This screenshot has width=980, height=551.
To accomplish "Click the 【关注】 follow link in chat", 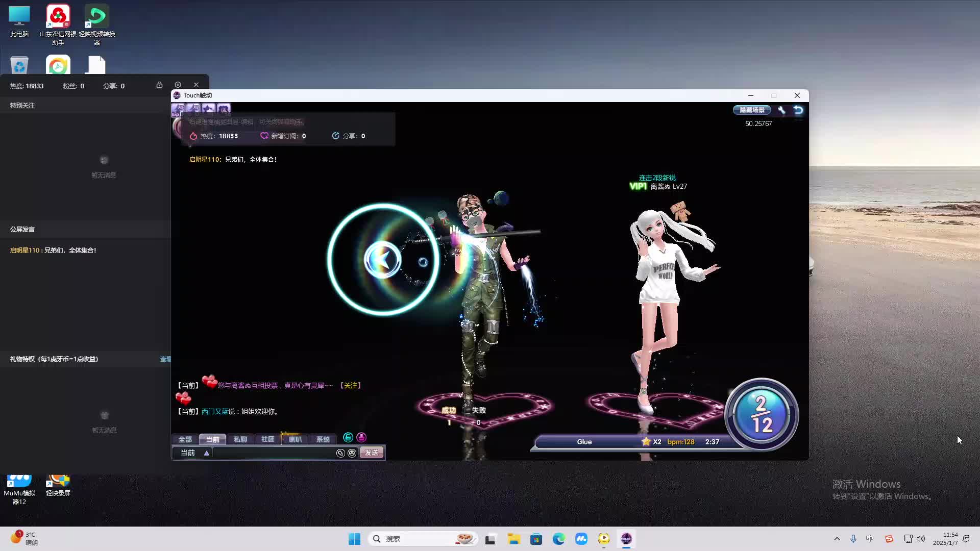I will coord(351,386).
